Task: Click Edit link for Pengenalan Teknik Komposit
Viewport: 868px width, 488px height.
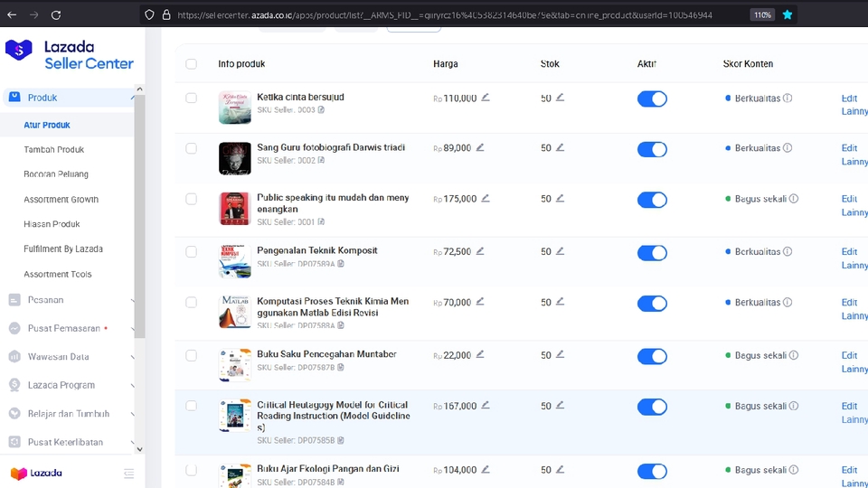Action: 849,252
